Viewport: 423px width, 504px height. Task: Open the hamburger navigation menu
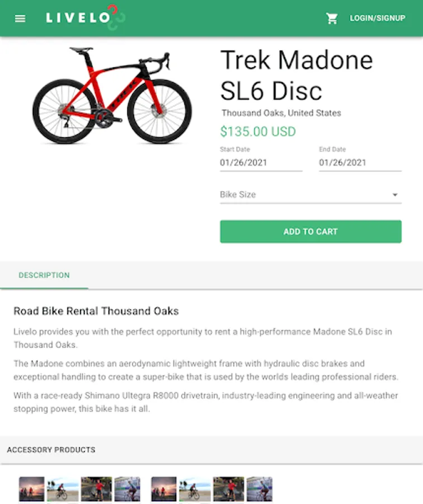coord(20,18)
